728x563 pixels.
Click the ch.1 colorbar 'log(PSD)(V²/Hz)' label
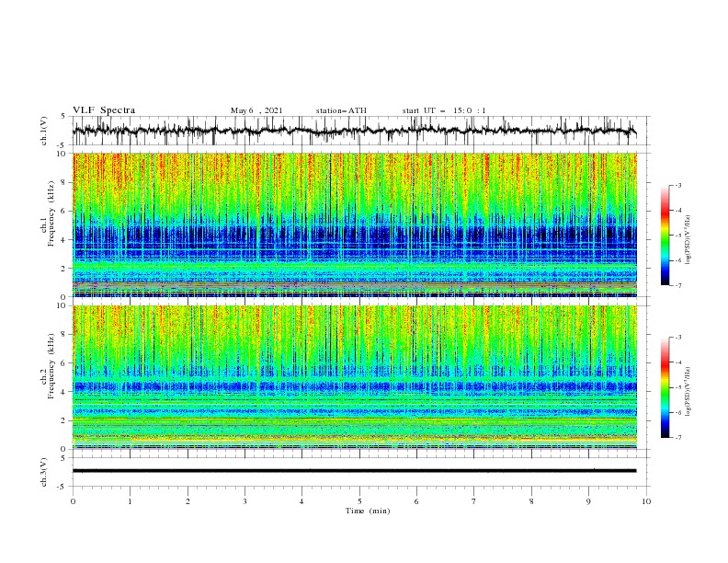tap(688, 240)
